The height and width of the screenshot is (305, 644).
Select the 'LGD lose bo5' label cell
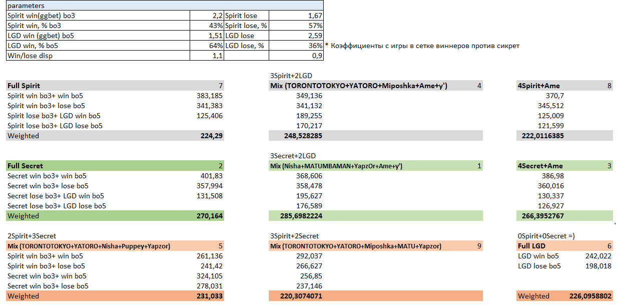(539, 266)
